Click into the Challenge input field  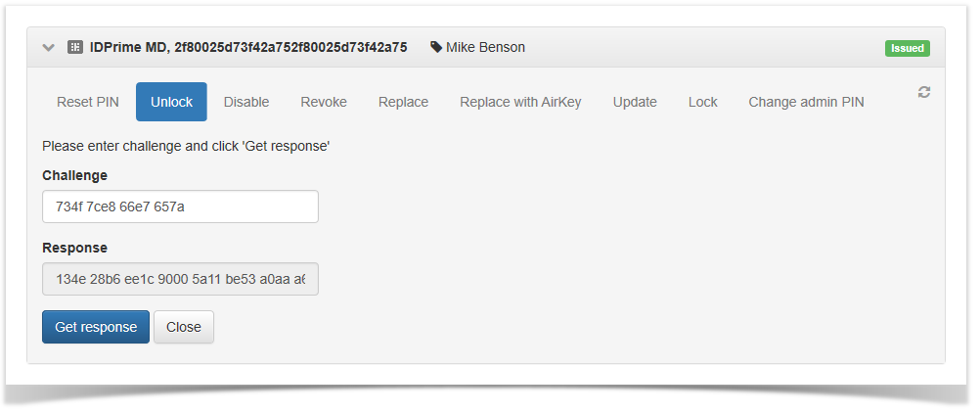tap(180, 206)
